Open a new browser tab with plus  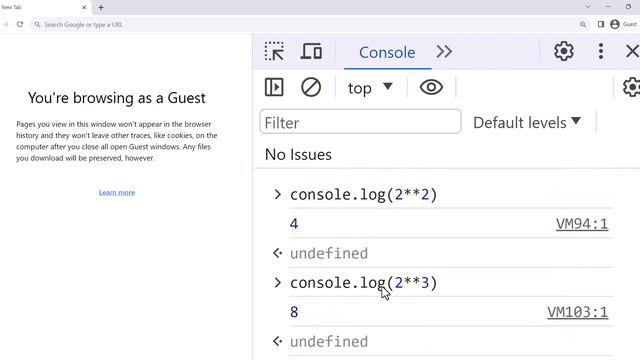[x=101, y=7]
